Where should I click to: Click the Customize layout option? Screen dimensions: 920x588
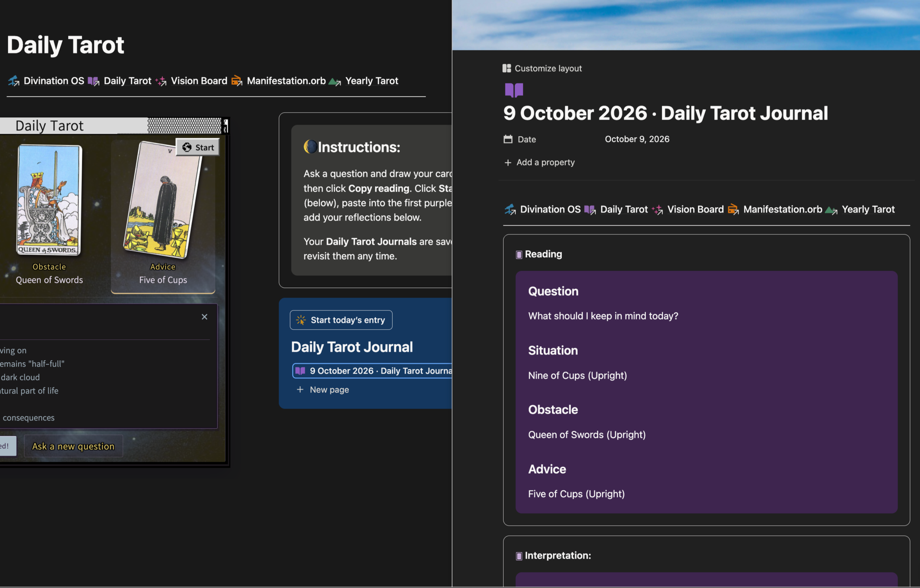click(x=542, y=68)
